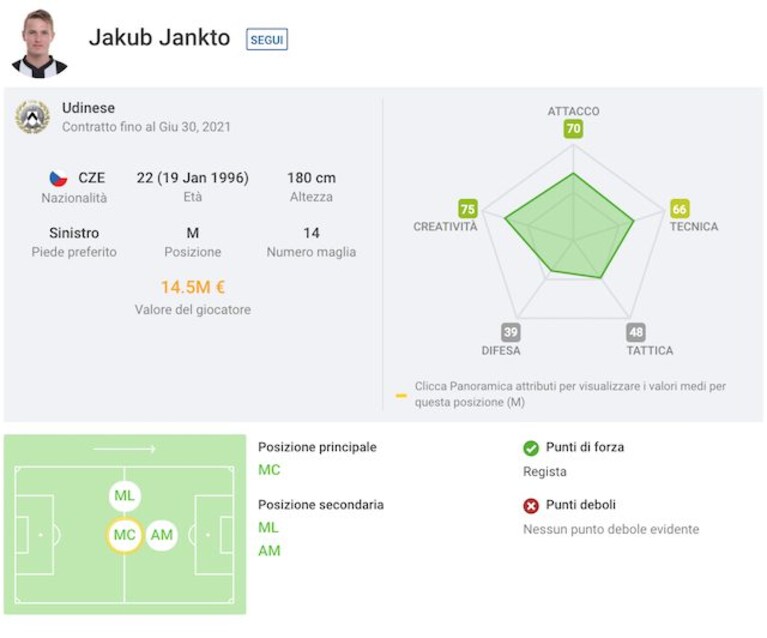
Task: Open the Udinese club name link
Action: click(x=89, y=108)
